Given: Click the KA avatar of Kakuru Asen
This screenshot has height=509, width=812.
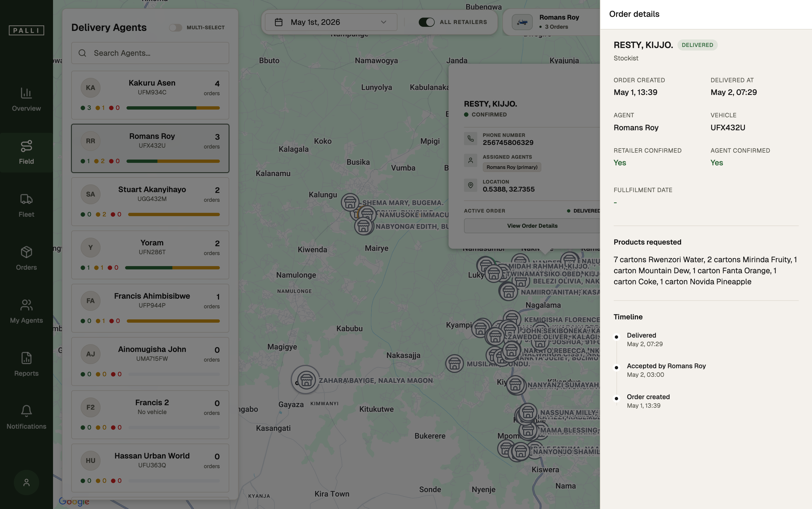Looking at the screenshot, I should (x=91, y=88).
